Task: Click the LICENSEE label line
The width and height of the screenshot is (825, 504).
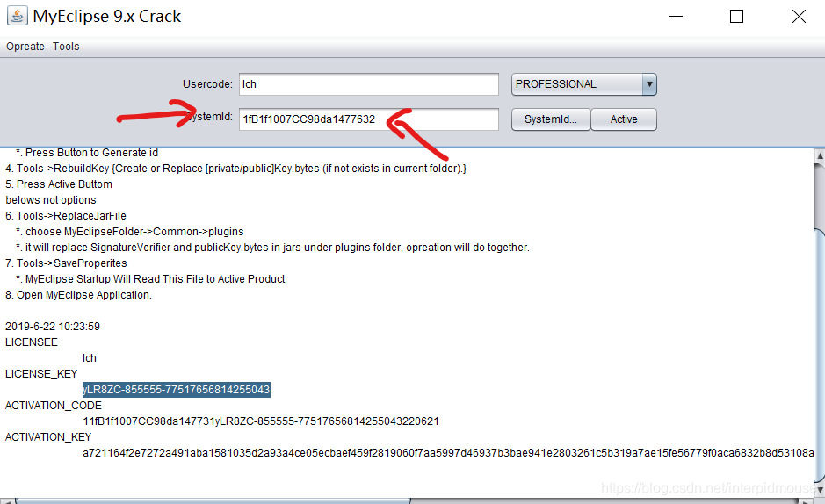Action: pos(32,342)
